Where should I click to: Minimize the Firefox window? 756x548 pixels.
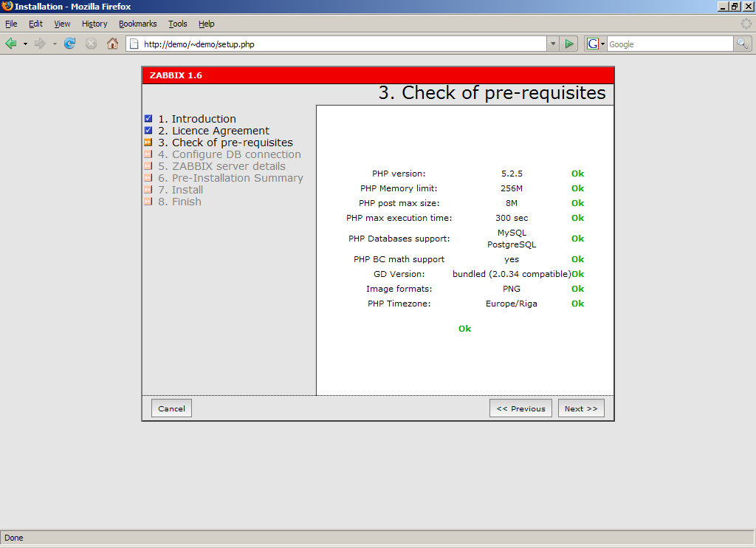[722, 6]
